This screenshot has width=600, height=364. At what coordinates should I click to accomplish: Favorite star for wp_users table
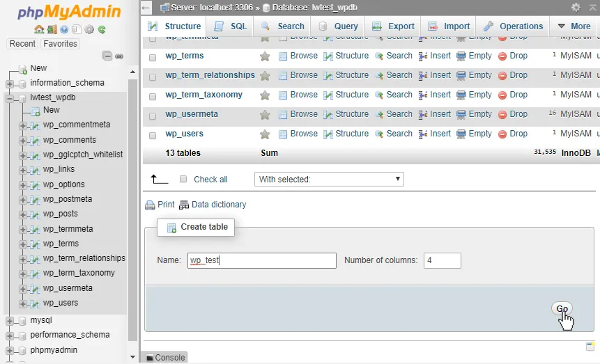point(265,134)
